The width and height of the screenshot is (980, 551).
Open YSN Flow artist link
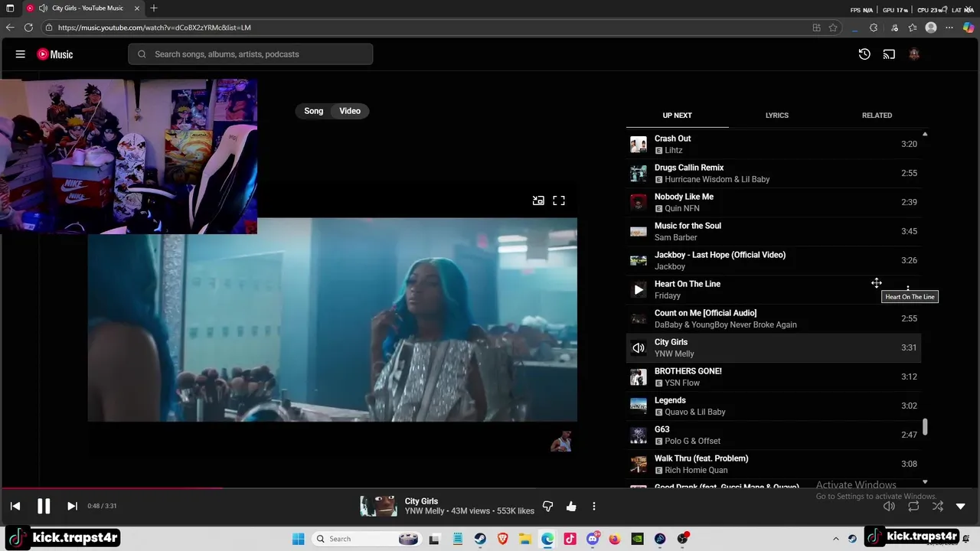click(x=682, y=383)
